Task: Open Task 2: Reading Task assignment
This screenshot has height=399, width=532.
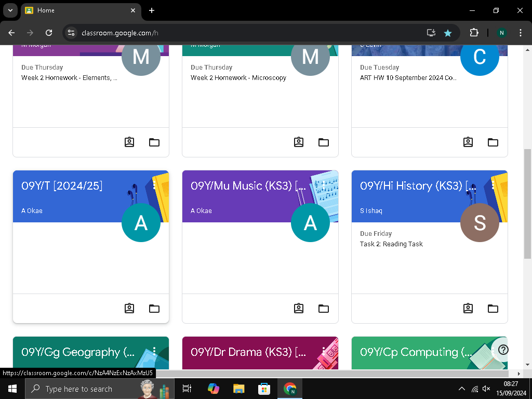Action: [x=391, y=244]
